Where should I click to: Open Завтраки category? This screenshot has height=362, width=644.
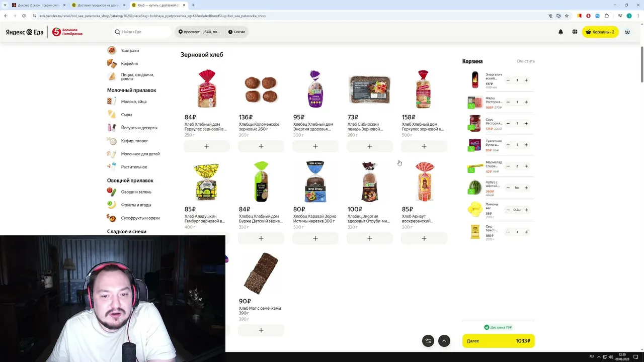coord(130,50)
